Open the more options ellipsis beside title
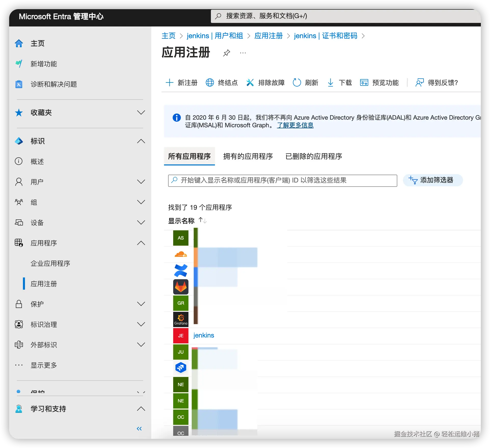The image size is (490, 448). coord(243,53)
